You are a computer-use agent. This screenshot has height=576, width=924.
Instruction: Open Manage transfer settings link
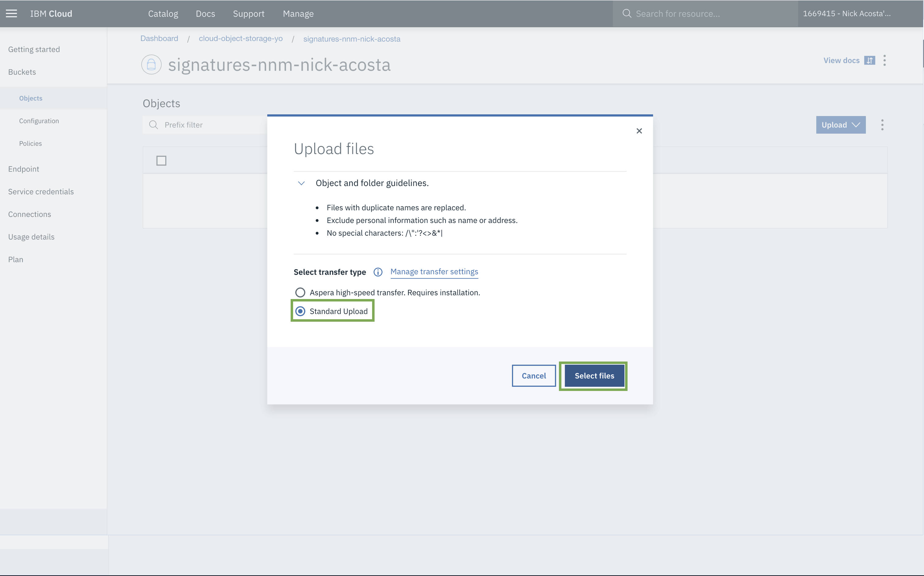coord(434,272)
